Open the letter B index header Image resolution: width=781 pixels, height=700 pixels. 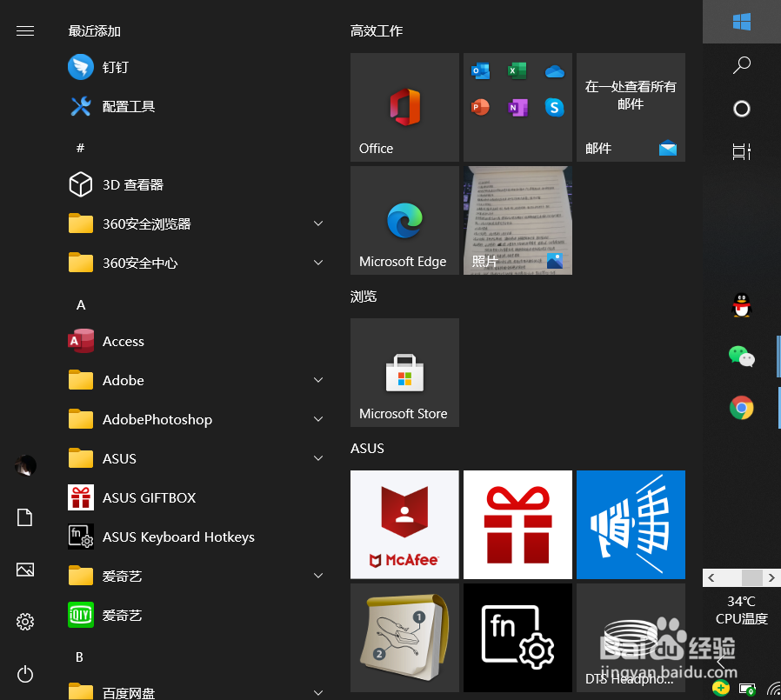pyautogui.click(x=79, y=657)
